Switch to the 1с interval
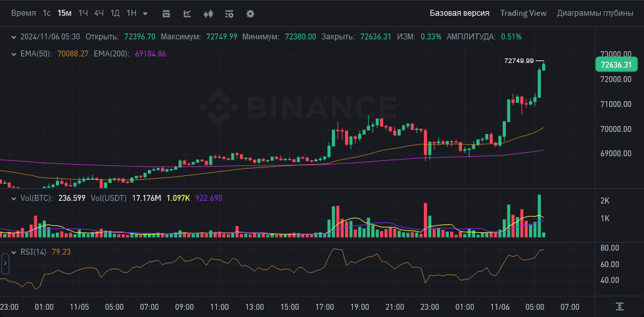The width and height of the screenshot is (644, 317). pyautogui.click(x=47, y=13)
